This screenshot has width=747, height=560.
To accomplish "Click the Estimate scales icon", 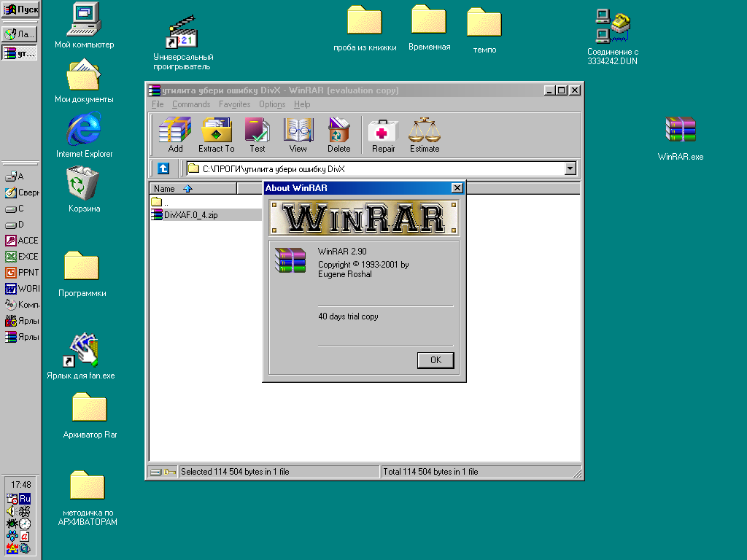I will [425, 135].
